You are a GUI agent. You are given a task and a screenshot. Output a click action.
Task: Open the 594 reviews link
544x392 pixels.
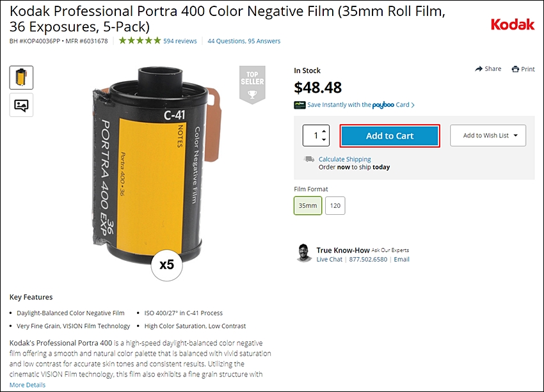click(180, 41)
